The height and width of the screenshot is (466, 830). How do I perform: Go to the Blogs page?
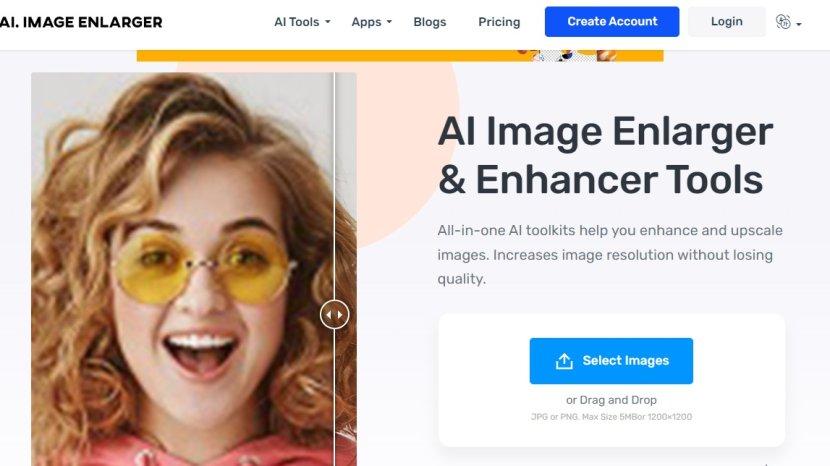pyautogui.click(x=430, y=22)
